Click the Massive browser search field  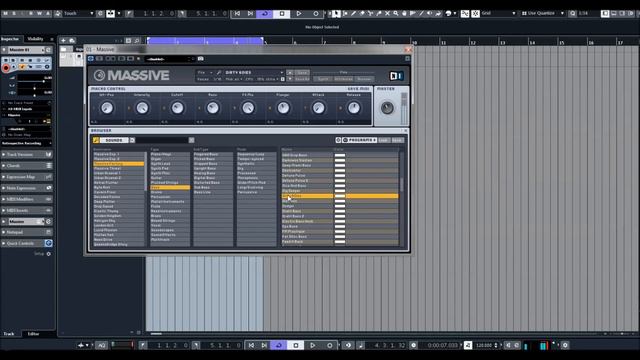point(162,140)
